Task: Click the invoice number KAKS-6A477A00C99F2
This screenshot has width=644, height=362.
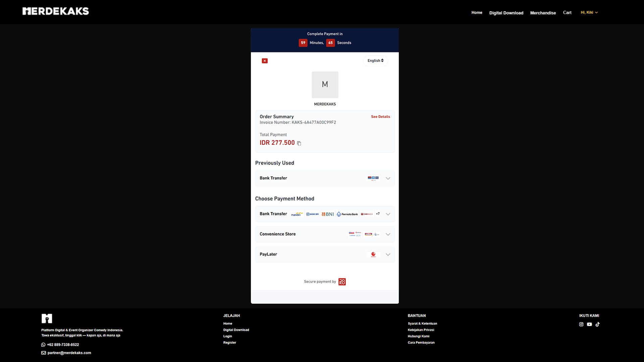Action: (314, 122)
